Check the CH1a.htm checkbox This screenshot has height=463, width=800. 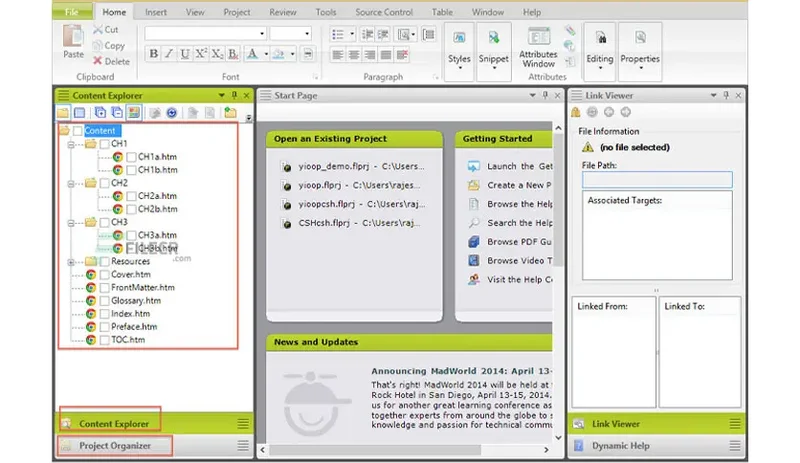coord(131,157)
